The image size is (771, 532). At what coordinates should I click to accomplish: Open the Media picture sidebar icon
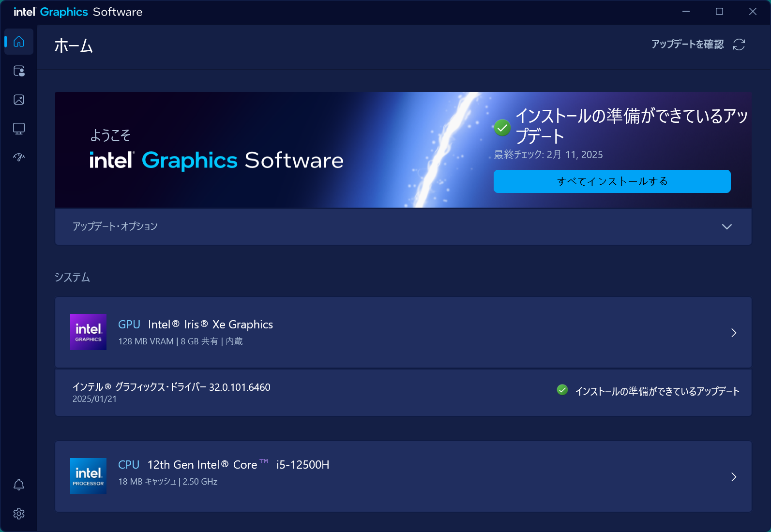click(x=19, y=100)
